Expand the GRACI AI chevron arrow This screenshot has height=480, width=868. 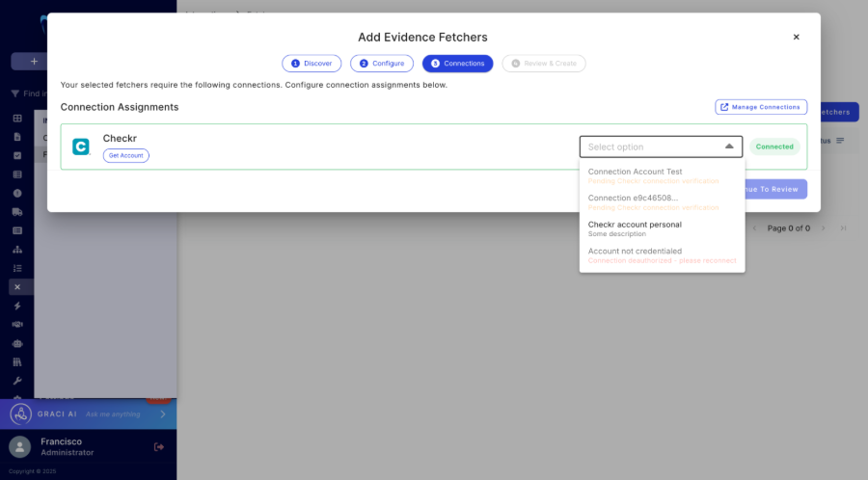163,414
